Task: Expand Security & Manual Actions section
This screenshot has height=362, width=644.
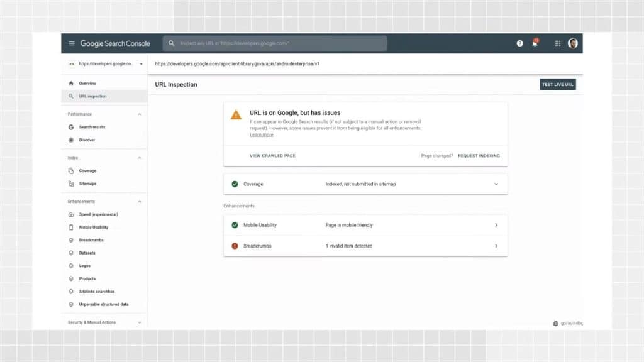Action: 139,322
